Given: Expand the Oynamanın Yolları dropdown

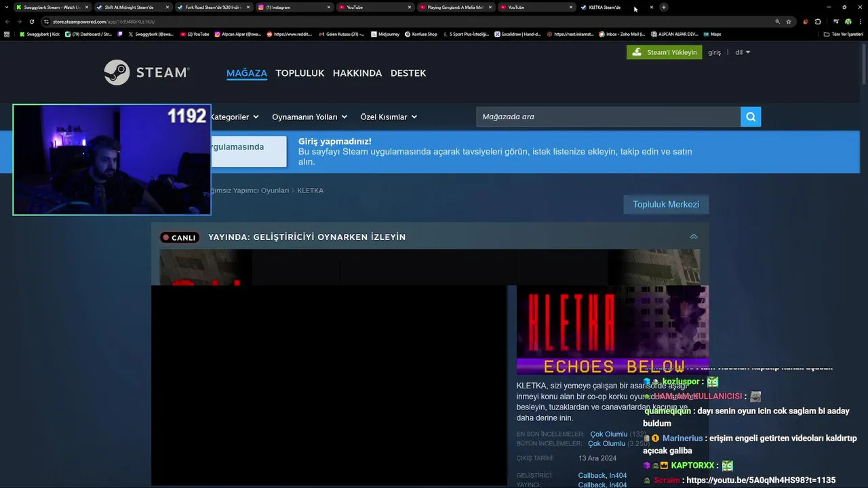Looking at the screenshot, I should (310, 117).
